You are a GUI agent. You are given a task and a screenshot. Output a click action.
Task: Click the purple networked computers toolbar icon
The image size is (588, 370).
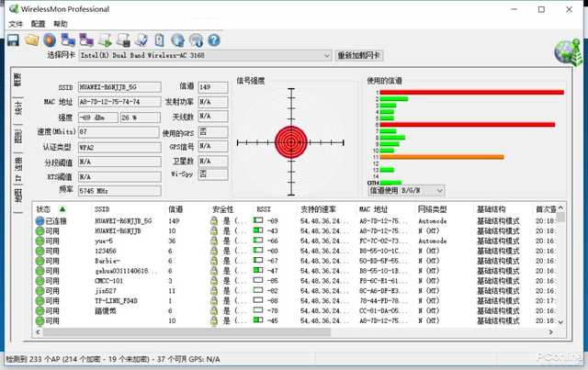[86, 40]
